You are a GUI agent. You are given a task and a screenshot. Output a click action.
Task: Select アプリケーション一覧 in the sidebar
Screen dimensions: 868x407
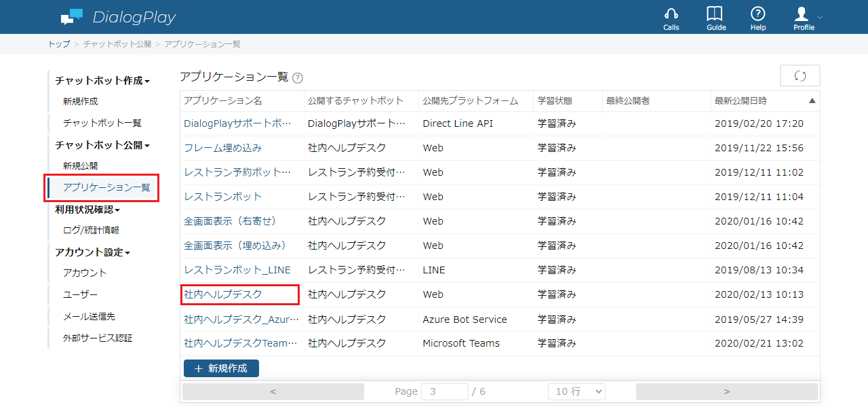[106, 187]
